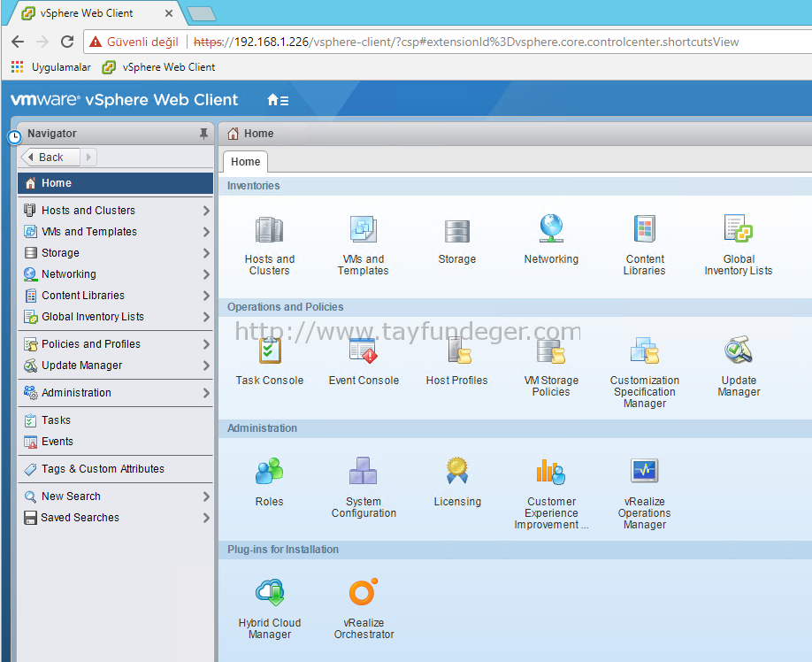Launch the Task Console icon
812x662 pixels.
[269, 350]
